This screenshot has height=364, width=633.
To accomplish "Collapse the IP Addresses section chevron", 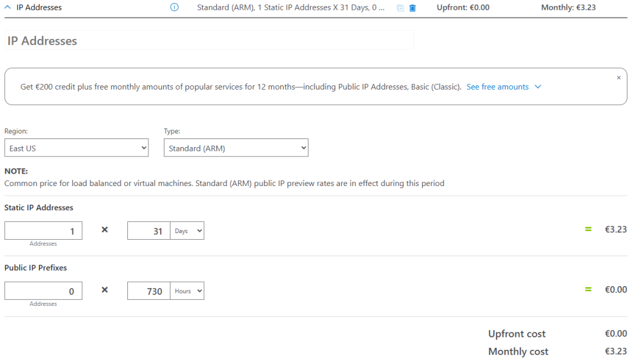I will coord(7,7).
